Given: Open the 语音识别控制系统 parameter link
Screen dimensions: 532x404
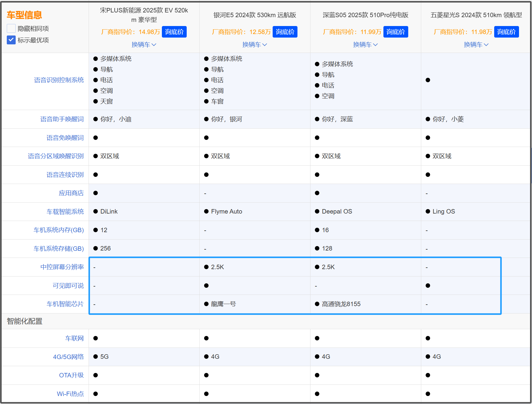Looking at the screenshot, I should click(59, 80).
